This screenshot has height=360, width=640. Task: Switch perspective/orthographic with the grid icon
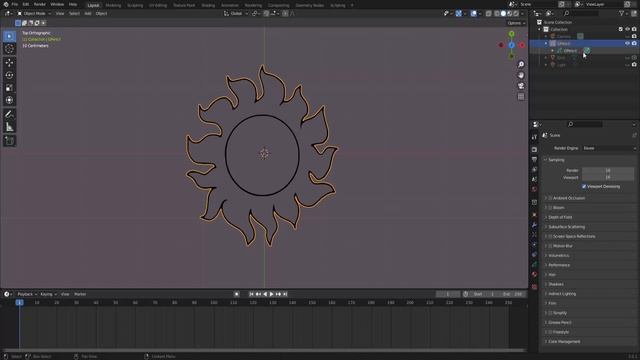[521, 97]
